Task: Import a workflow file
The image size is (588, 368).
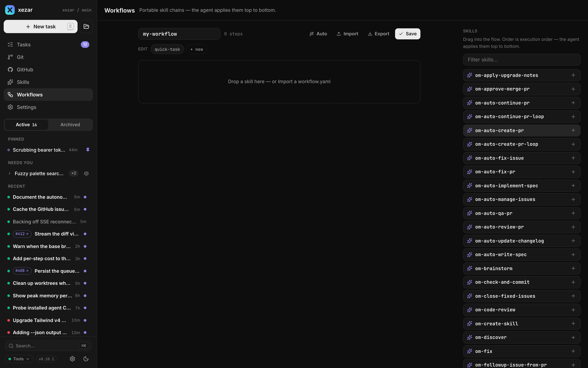Action: click(x=347, y=34)
